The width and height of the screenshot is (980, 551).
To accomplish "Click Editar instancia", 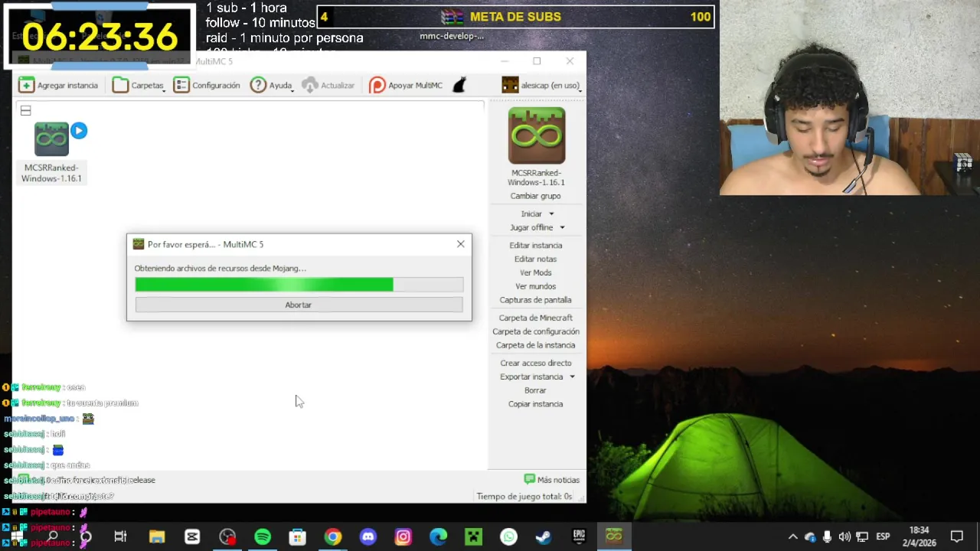I will coord(535,246).
